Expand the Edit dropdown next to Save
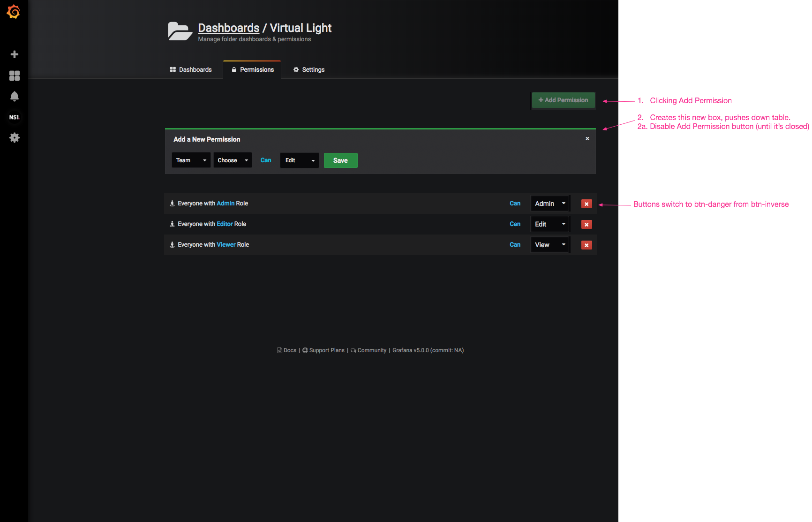 point(299,160)
